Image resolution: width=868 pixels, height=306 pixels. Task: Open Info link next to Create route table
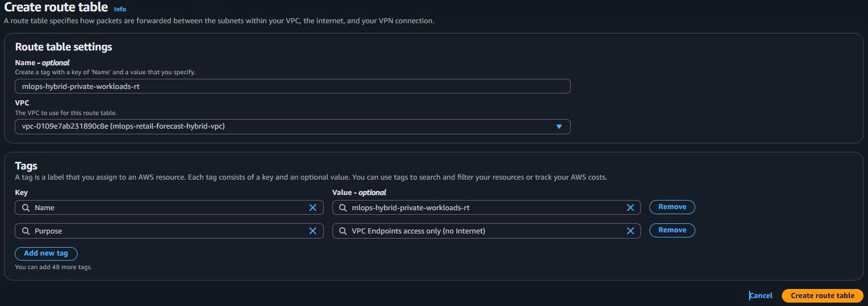[x=120, y=9]
